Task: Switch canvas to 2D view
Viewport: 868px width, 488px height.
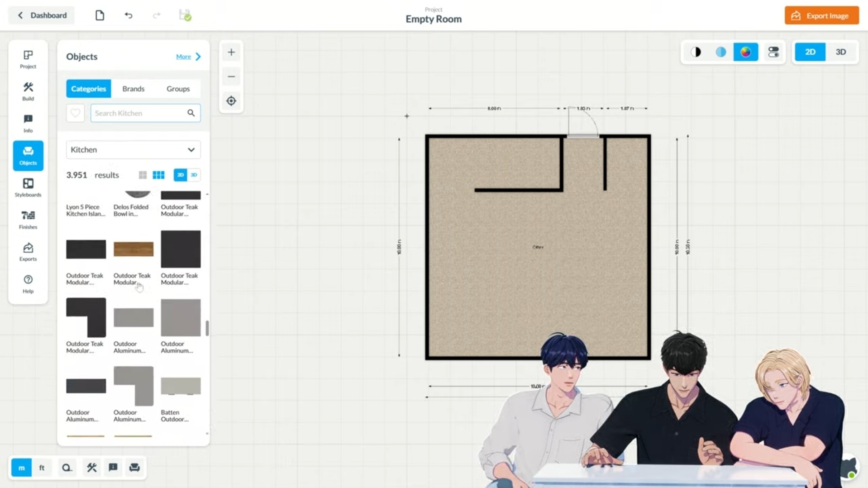Action: coord(810,52)
